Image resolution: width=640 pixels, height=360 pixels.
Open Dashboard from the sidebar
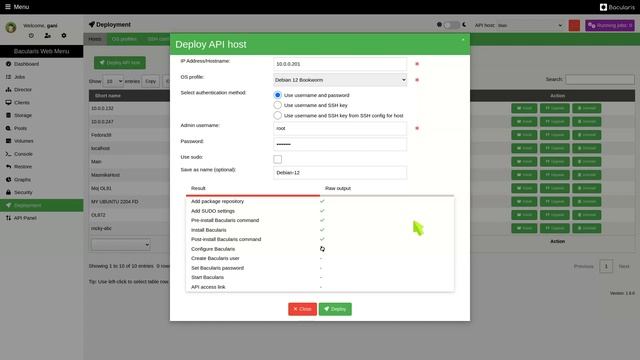[x=42, y=64]
